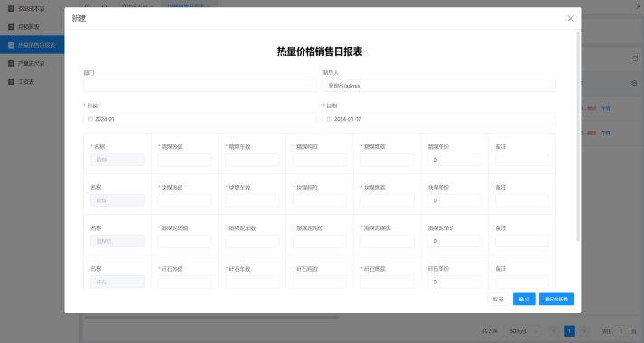Click the double-arrow icon at top right
Screen dimensions: 644x343
tap(638, 6)
